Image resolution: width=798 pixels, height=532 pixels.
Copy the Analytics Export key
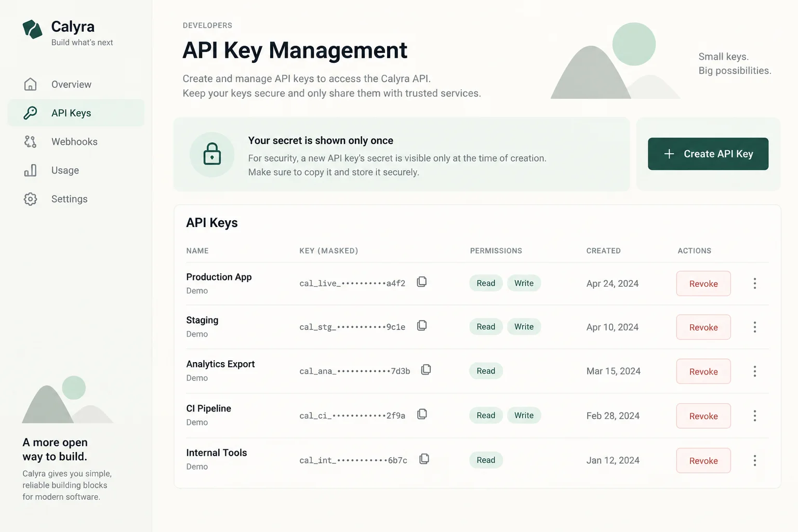click(x=426, y=369)
